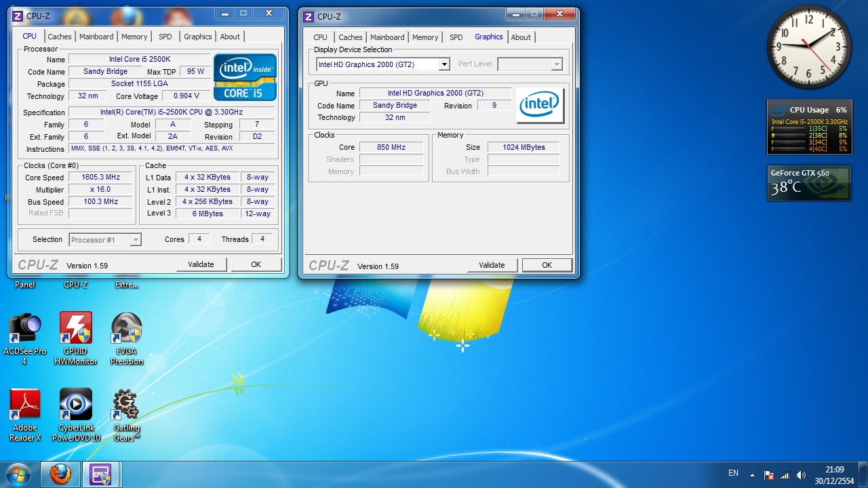The image size is (868, 488).
Task: Open Caches tab in graphics CPU-Z window
Action: click(x=351, y=37)
